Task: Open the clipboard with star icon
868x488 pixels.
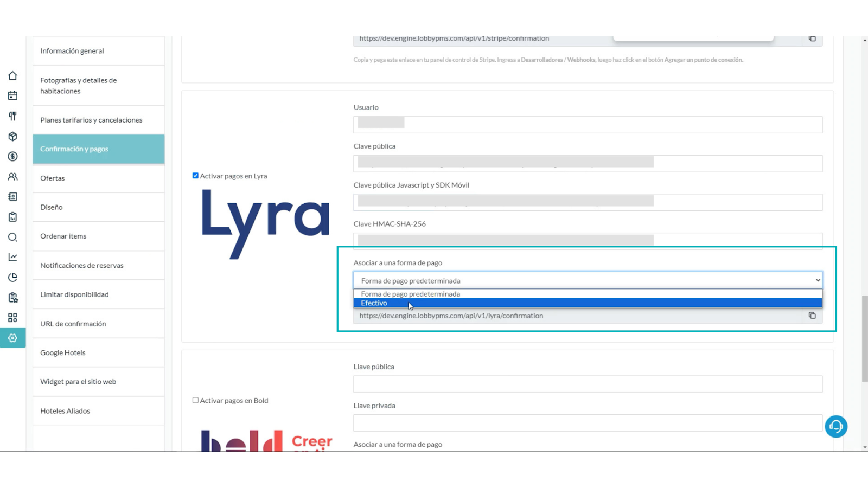Action: (12, 298)
